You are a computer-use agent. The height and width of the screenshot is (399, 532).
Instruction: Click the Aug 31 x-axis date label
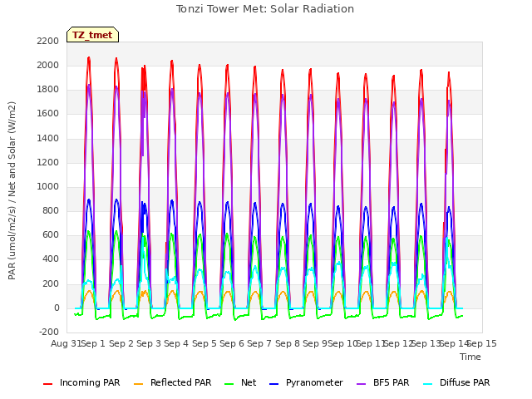tap(66, 343)
